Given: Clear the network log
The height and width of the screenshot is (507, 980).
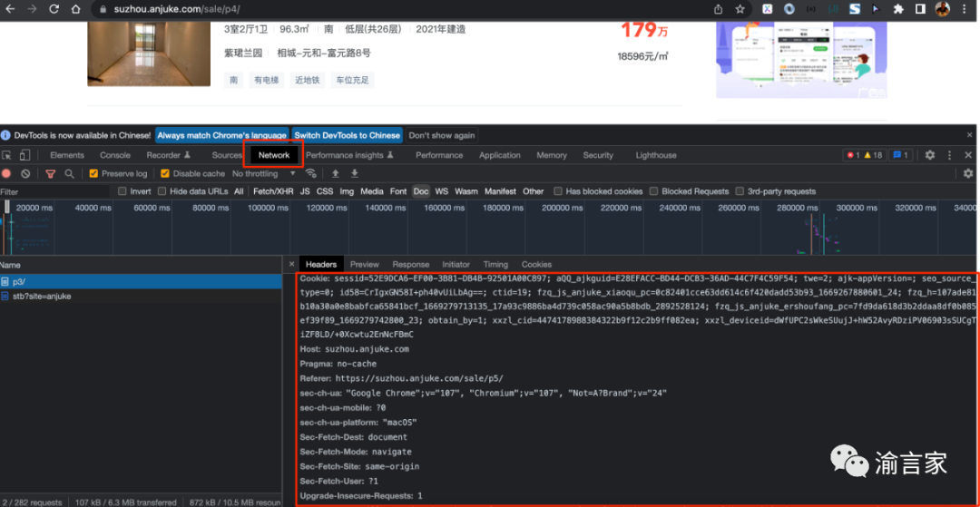Looking at the screenshot, I should click(x=25, y=173).
